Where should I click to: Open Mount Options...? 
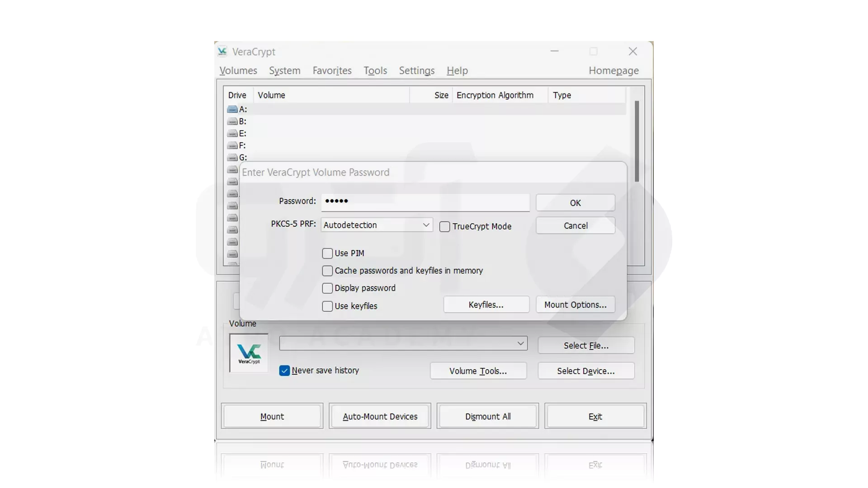576,305
